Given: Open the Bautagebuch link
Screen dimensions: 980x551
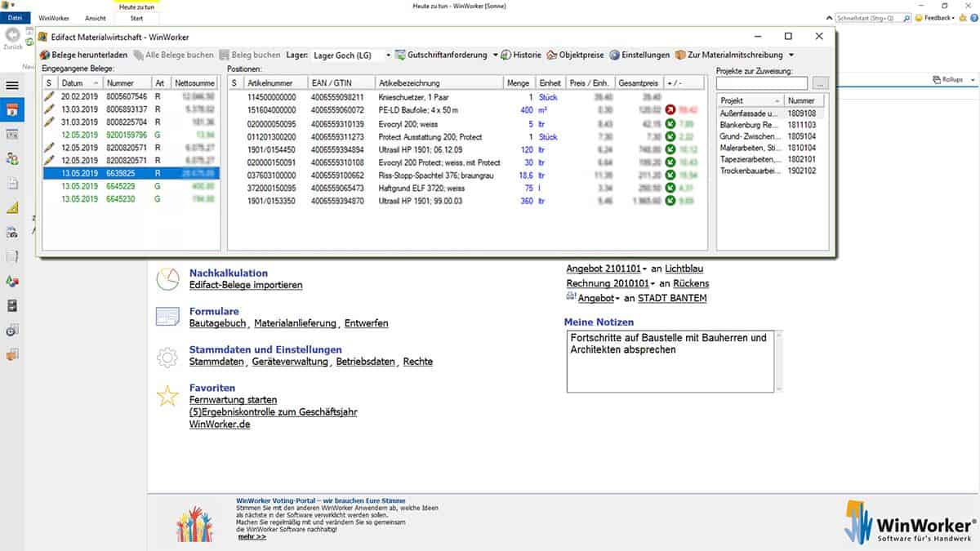Looking at the screenshot, I should (218, 323).
